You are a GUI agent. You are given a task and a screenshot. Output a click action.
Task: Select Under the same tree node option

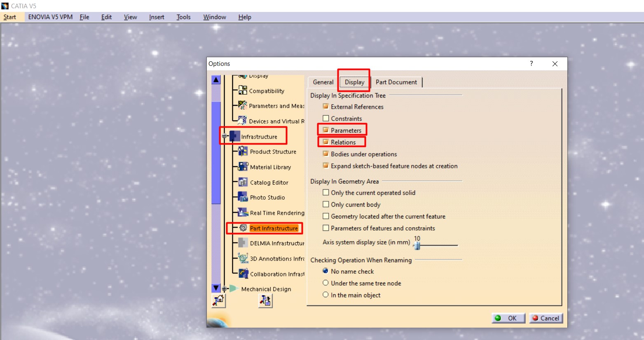(326, 283)
